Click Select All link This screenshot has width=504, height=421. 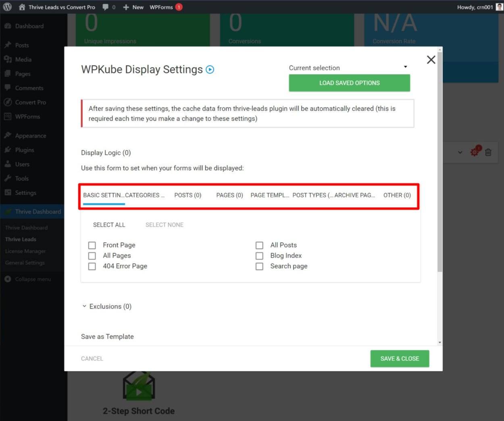point(109,225)
